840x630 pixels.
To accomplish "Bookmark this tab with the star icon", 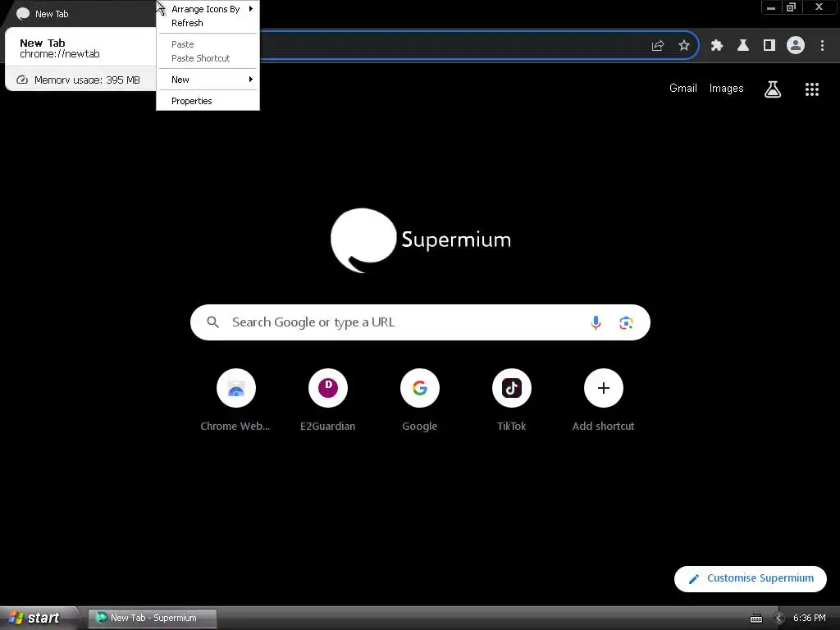I will pos(684,46).
